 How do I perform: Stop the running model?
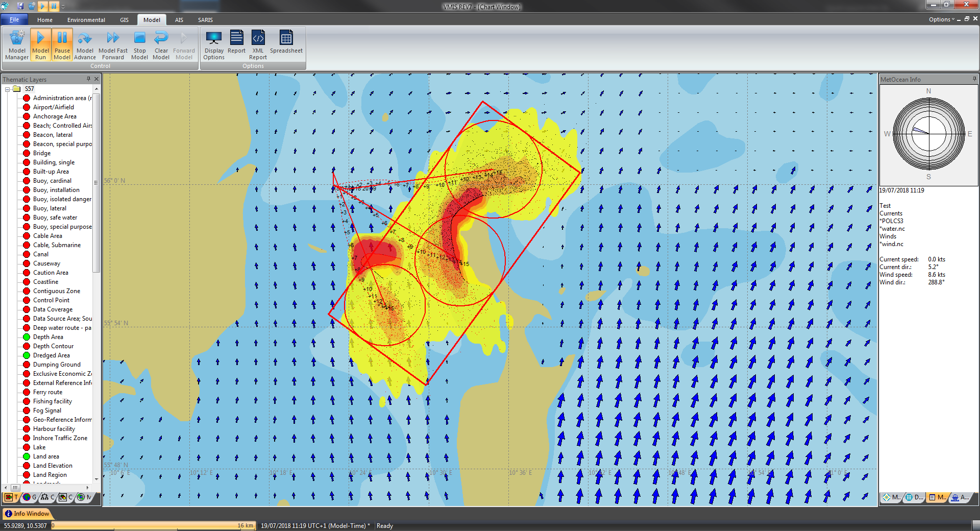point(139,44)
